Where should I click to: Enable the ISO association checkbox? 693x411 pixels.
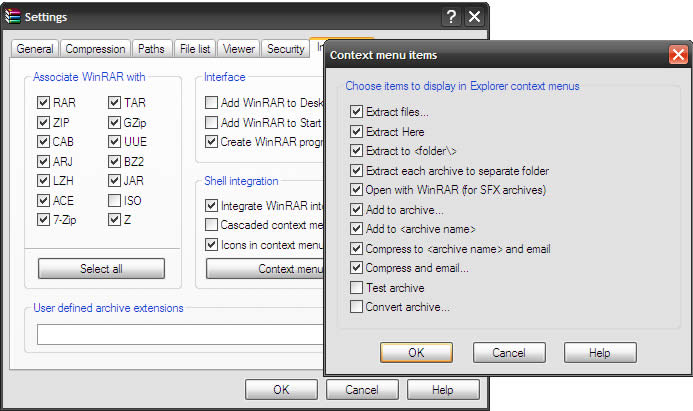[114, 200]
